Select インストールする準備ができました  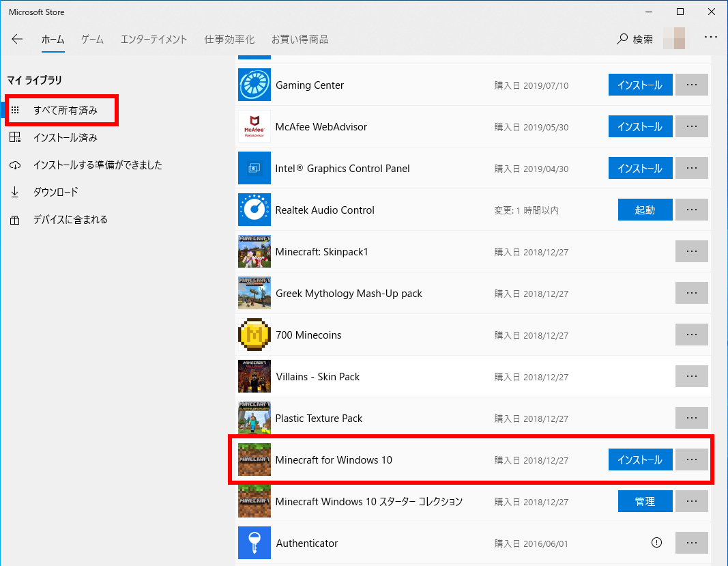pyautogui.click(x=98, y=165)
